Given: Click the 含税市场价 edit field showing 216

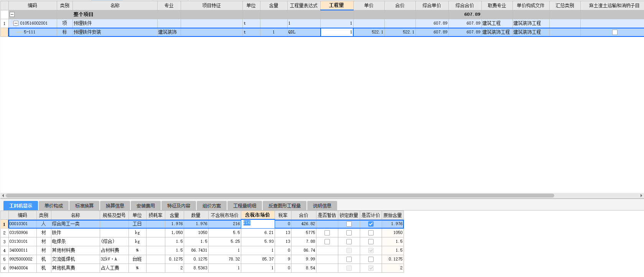Looking at the screenshot, I should pos(258,224).
